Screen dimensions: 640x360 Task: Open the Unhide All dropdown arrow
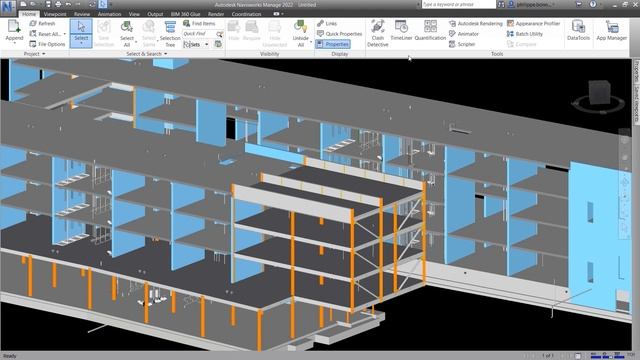[311, 41]
